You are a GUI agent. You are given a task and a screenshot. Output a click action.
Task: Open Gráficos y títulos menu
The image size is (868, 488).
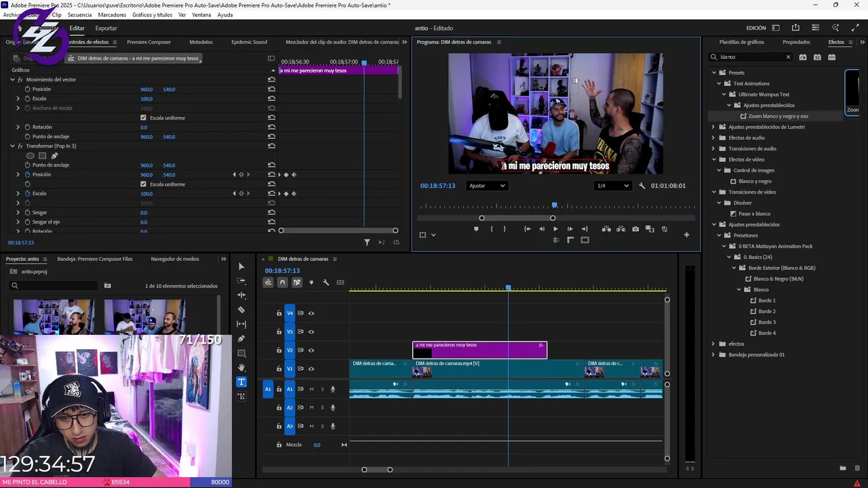[x=152, y=14]
